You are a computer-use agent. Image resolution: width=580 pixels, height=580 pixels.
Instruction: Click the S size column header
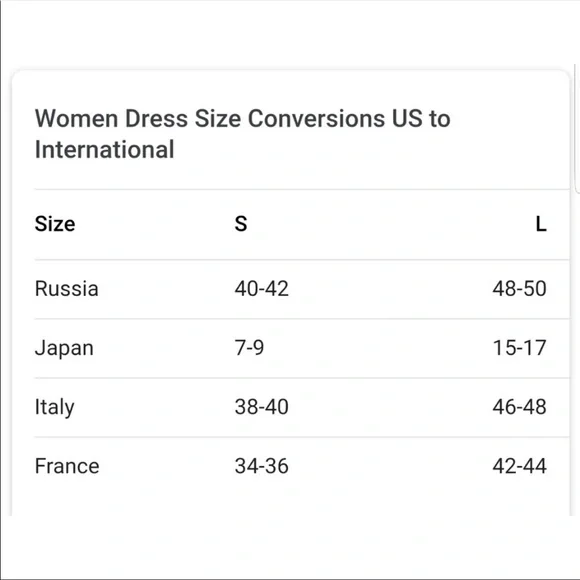pyautogui.click(x=241, y=224)
